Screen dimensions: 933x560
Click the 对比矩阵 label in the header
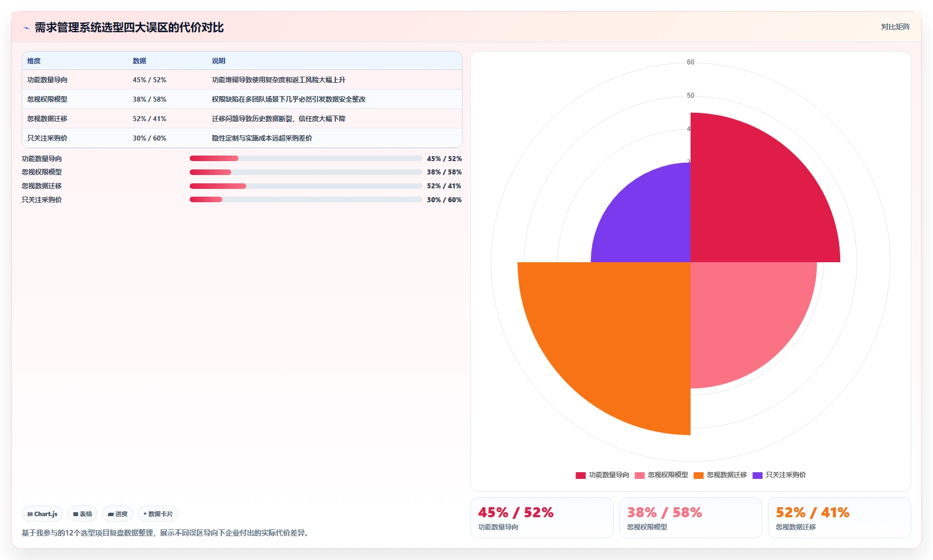pyautogui.click(x=895, y=27)
